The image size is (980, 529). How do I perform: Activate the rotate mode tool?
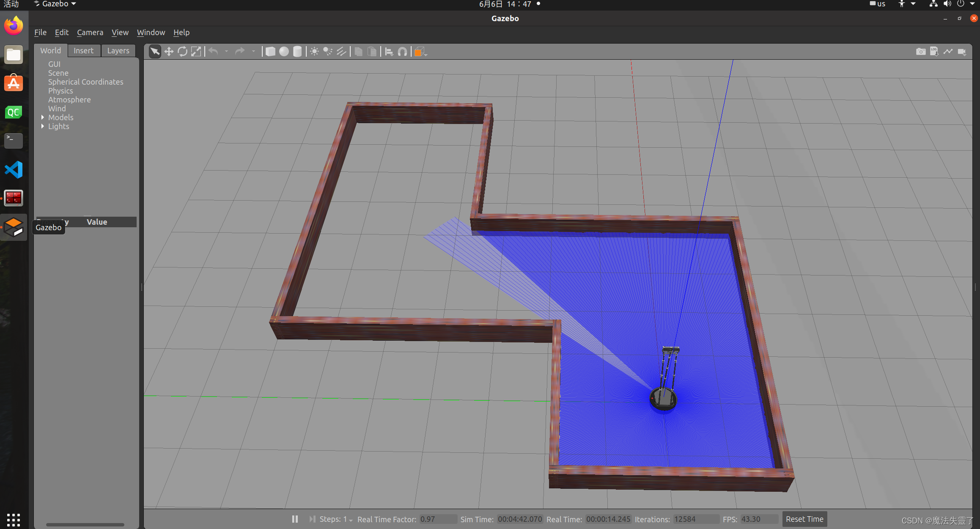coord(182,52)
